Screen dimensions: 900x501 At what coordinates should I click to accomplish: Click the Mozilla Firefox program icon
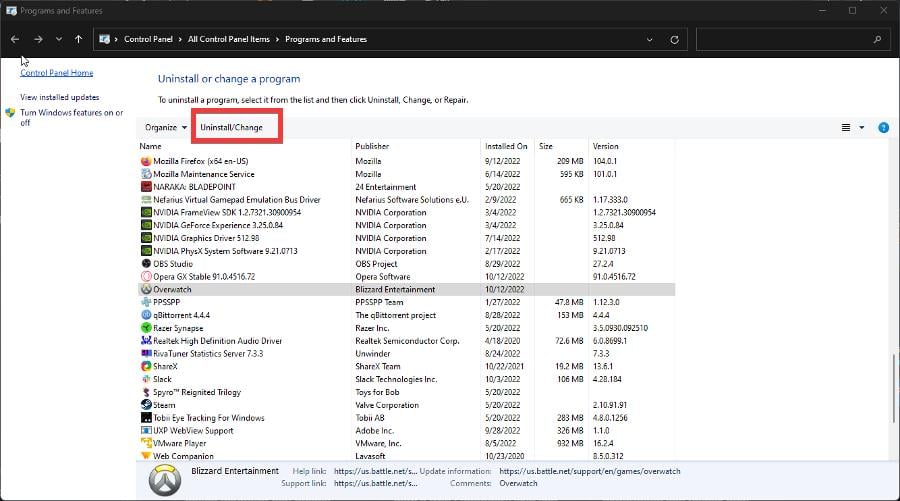click(x=146, y=161)
